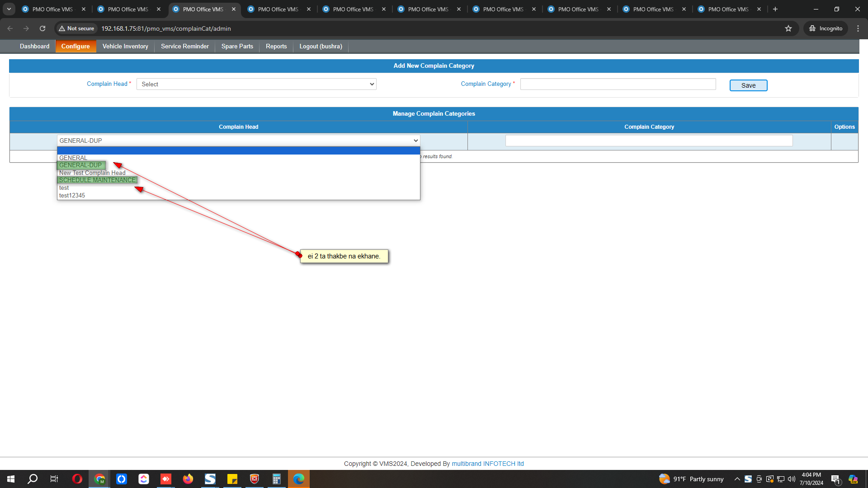Open the Vehicle Inventory menu
The height and width of the screenshot is (488, 868).
pyautogui.click(x=125, y=46)
